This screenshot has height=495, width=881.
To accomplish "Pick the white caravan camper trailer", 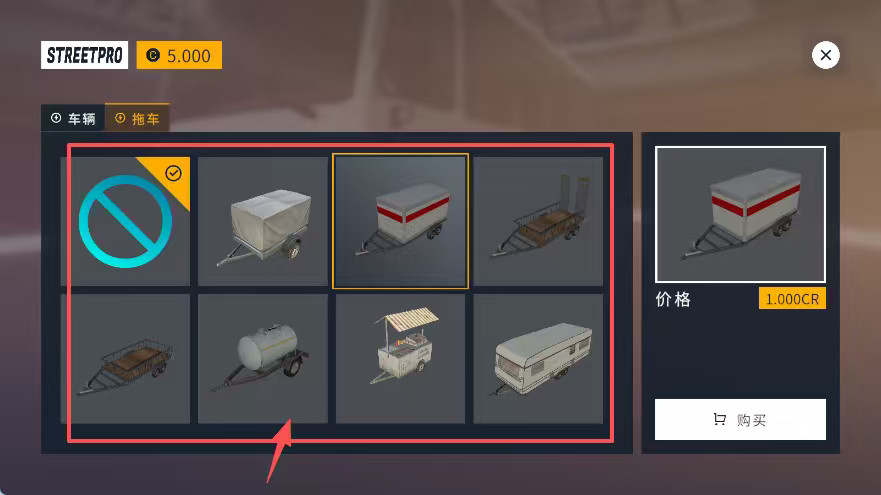I will pyautogui.click(x=538, y=358).
